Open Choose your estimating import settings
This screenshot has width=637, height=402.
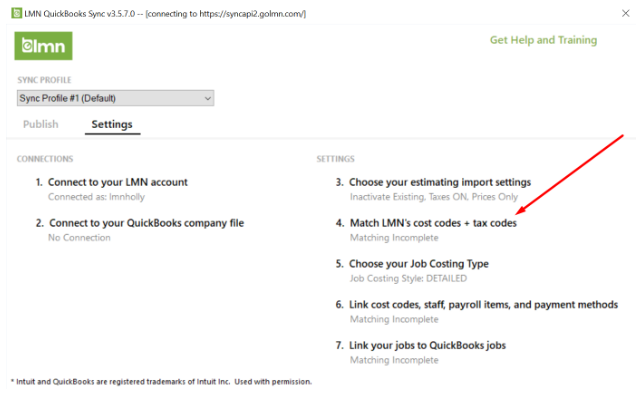(440, 182)
